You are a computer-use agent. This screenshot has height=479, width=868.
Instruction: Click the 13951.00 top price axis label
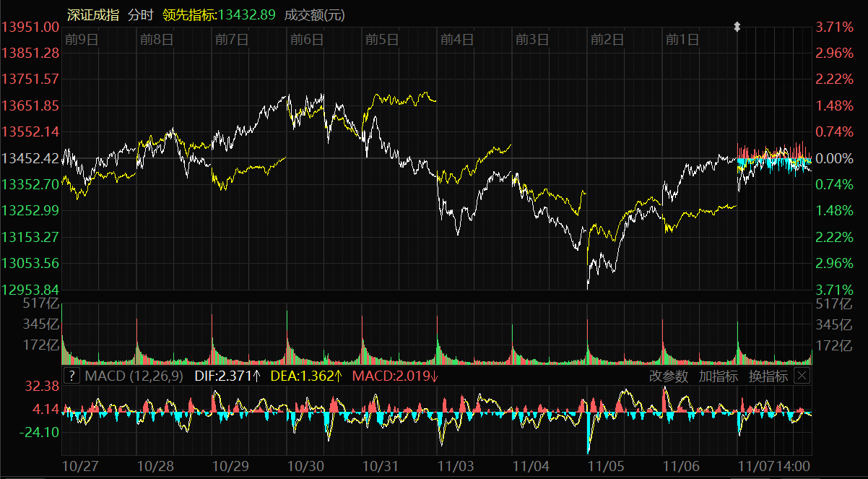[x=31, y=27]
